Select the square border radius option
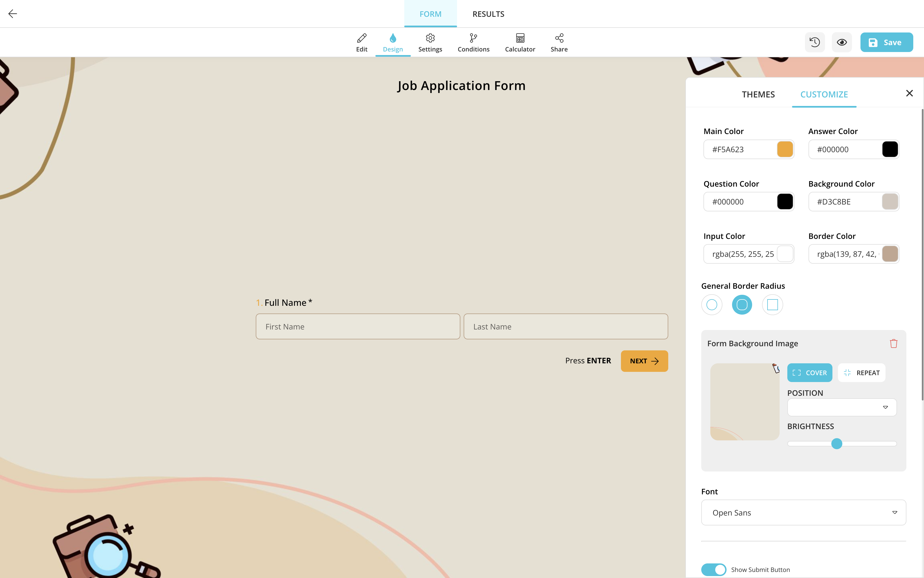924x578 pixels. coord(772,305)
